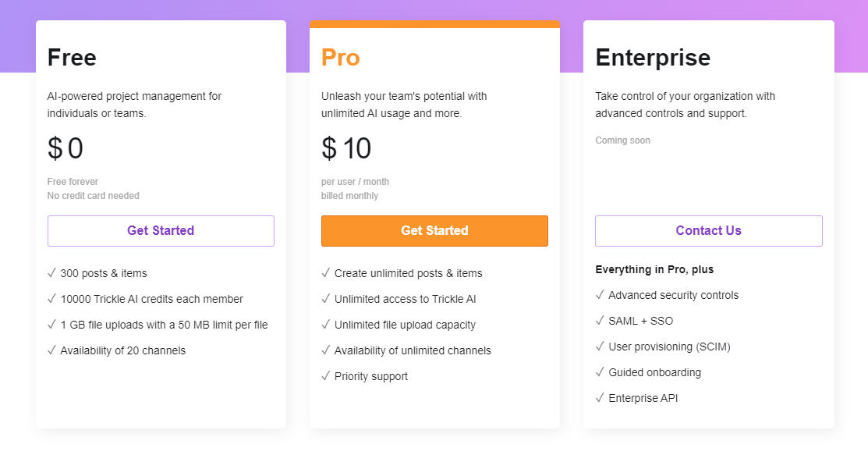Click checkmark beside Create unlimited posts & items
The image size is (868, 455).
(x=325, y=272)
